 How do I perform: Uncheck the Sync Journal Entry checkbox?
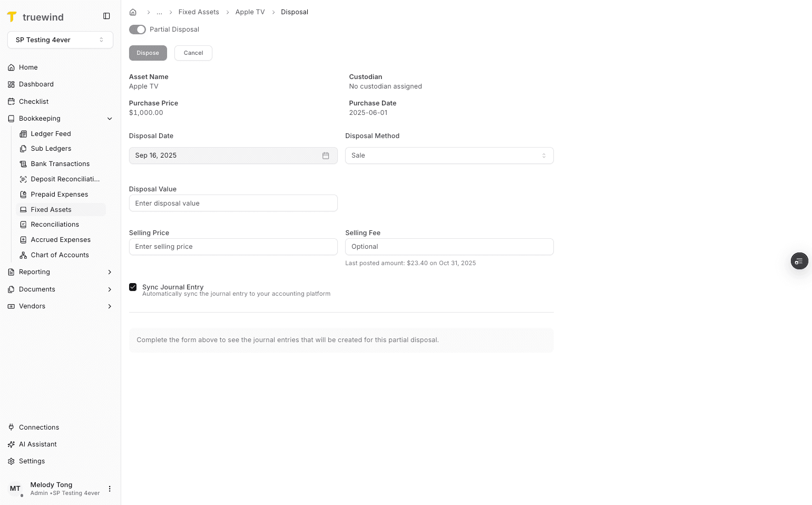click(x=133, y=287)
